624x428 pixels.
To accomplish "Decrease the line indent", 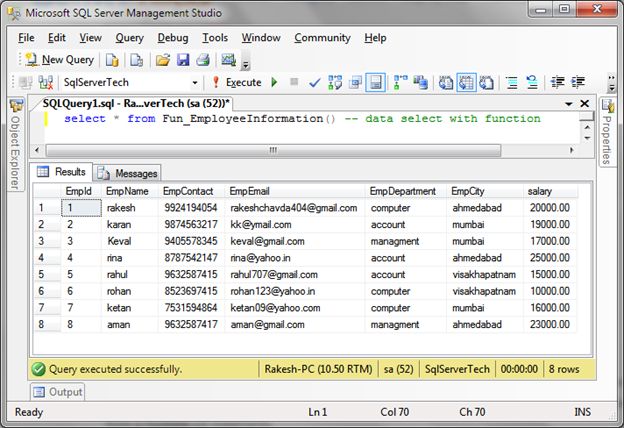I will pos(557,82).
